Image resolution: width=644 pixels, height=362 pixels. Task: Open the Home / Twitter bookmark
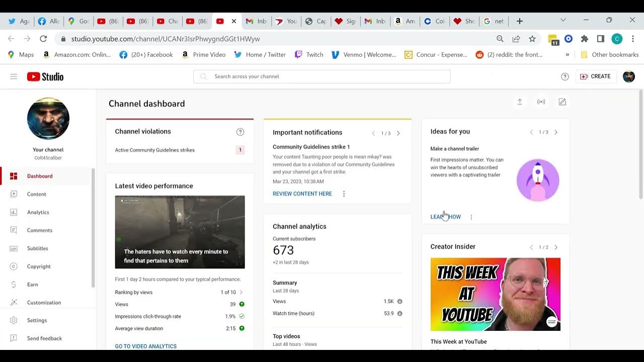(x=260, y=55)
